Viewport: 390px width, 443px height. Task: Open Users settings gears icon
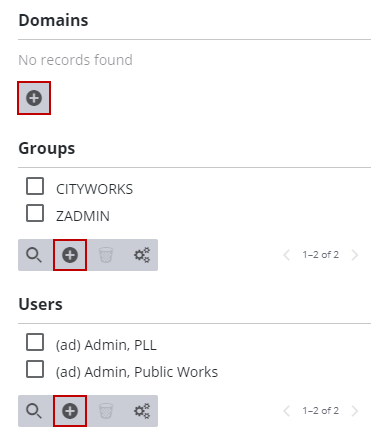(x=142, y=411)
